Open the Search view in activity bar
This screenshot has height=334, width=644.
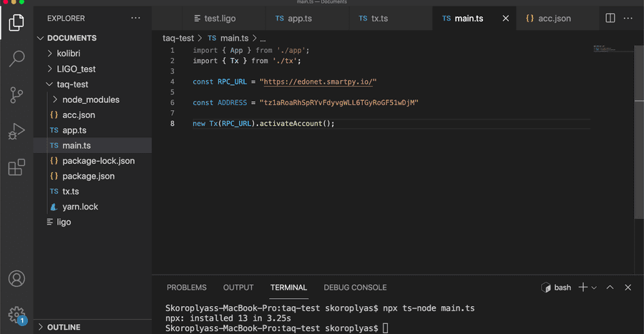16,58
